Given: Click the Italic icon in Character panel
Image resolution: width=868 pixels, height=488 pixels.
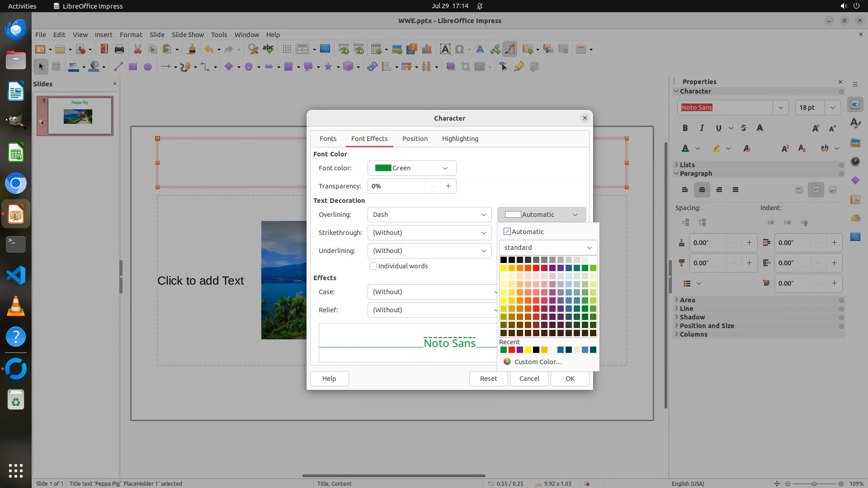Looking at the screenshot, I should 702,128.
